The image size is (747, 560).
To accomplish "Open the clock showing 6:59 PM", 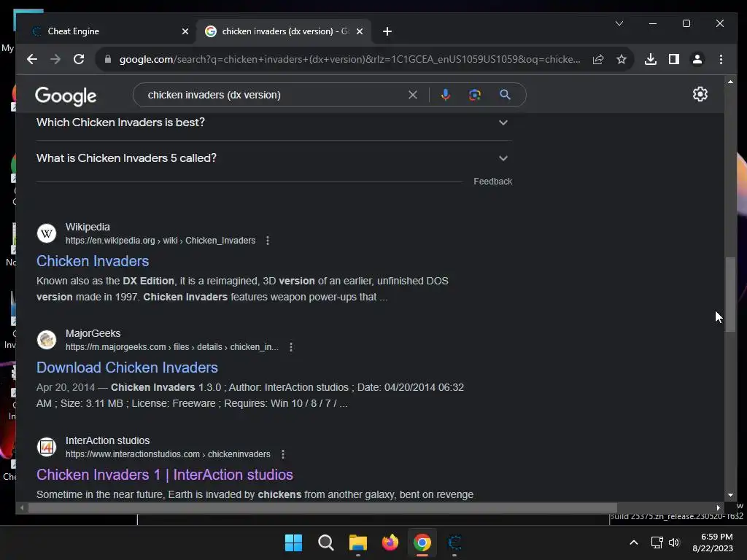I will coord(713,542).
